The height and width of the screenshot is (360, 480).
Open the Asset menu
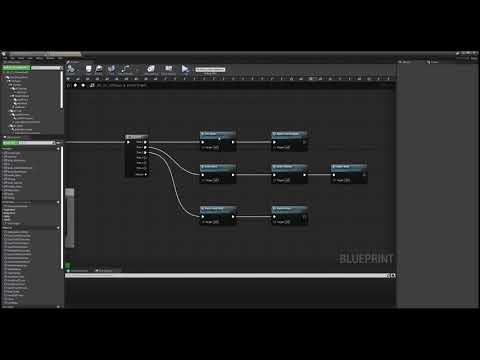21,58
